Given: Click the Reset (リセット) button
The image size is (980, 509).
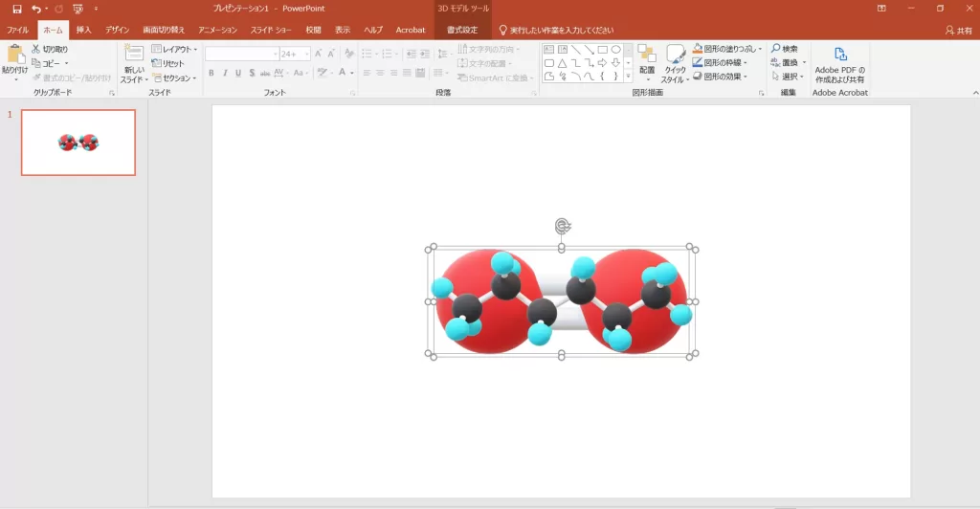Looking at the screenshot, I should 168,63.
